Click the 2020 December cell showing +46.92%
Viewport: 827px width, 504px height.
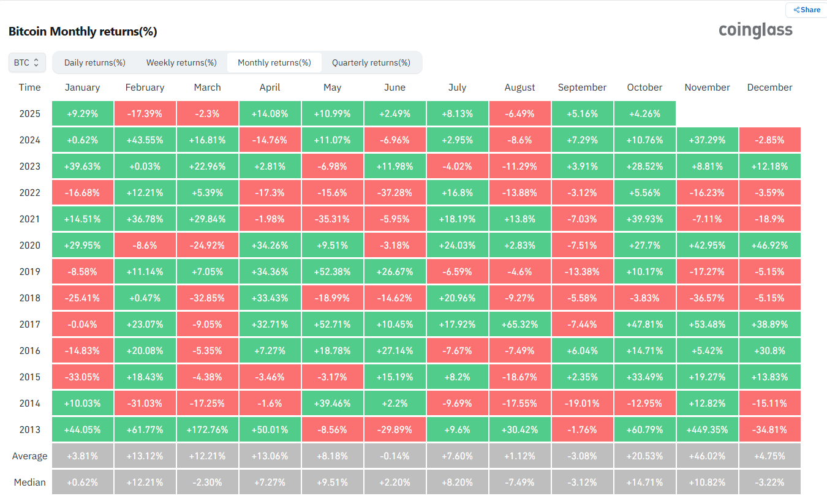(770, 246)
